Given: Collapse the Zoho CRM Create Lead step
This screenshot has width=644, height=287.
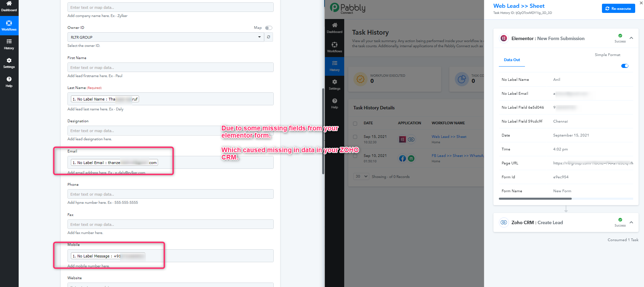Looking at the screenshot, I should pos(631,222).
